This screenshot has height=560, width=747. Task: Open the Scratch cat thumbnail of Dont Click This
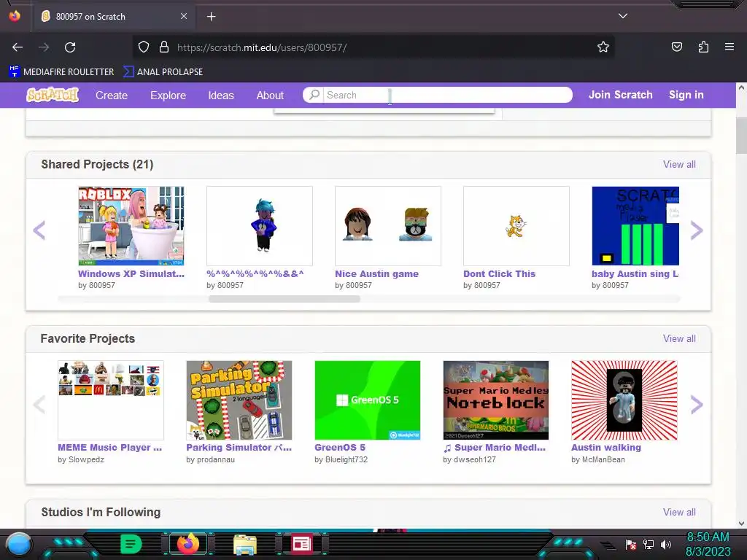pyautogui.click(x=516, y=226)
